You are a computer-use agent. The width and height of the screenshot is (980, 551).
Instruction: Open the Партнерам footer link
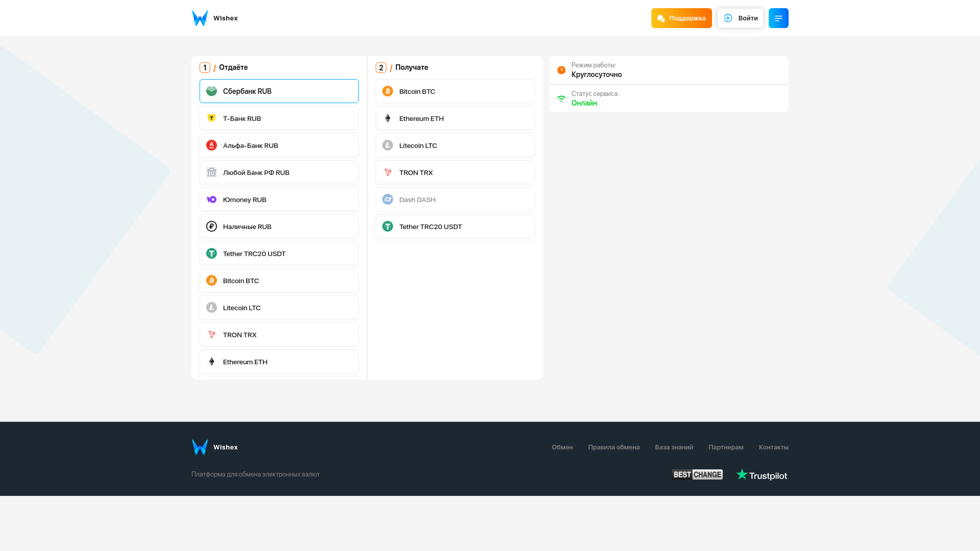click(726, 447)
